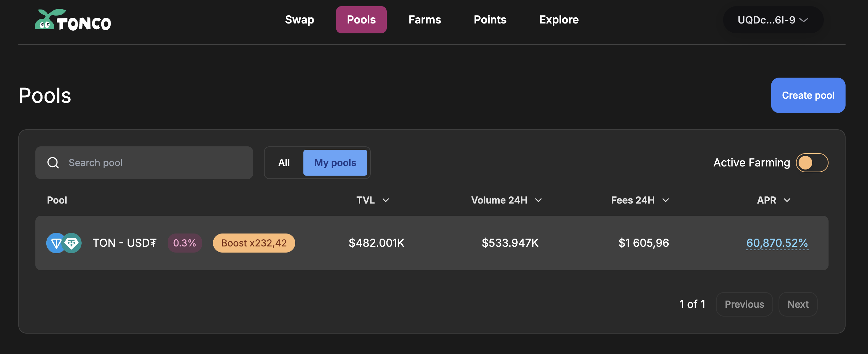
Task: Sort by Fees 24H chevron
Action: tap(666, 200)
